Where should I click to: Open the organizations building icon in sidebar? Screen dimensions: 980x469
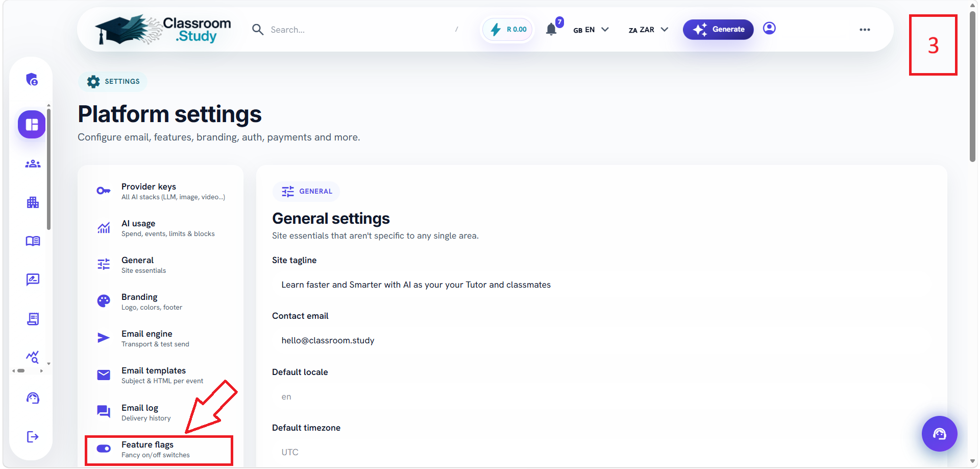33,202
